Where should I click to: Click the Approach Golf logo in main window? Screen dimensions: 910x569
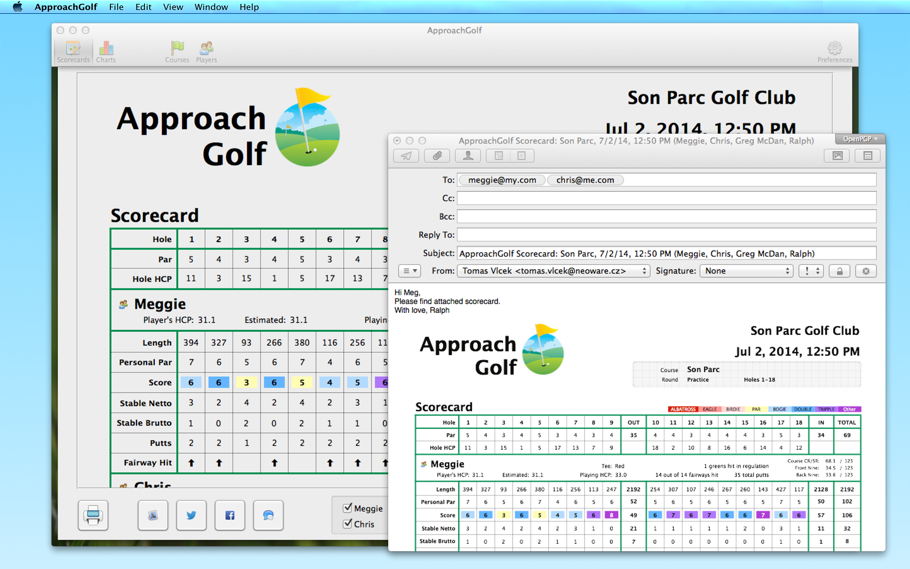[229, 129]
